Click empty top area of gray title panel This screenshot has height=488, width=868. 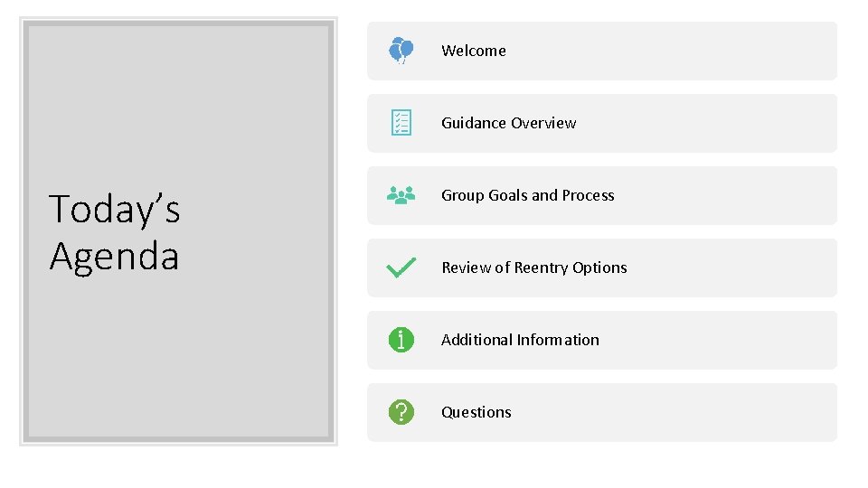(178, 90)
